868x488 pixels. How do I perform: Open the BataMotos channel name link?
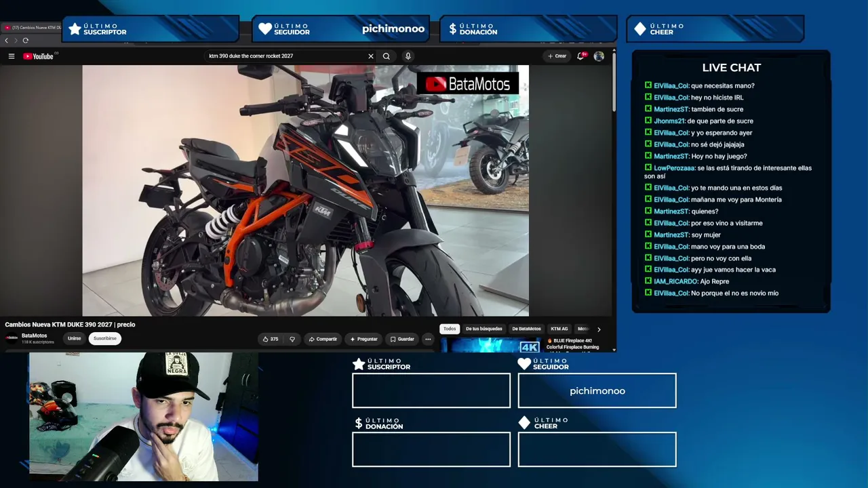(x=35, y=335)
